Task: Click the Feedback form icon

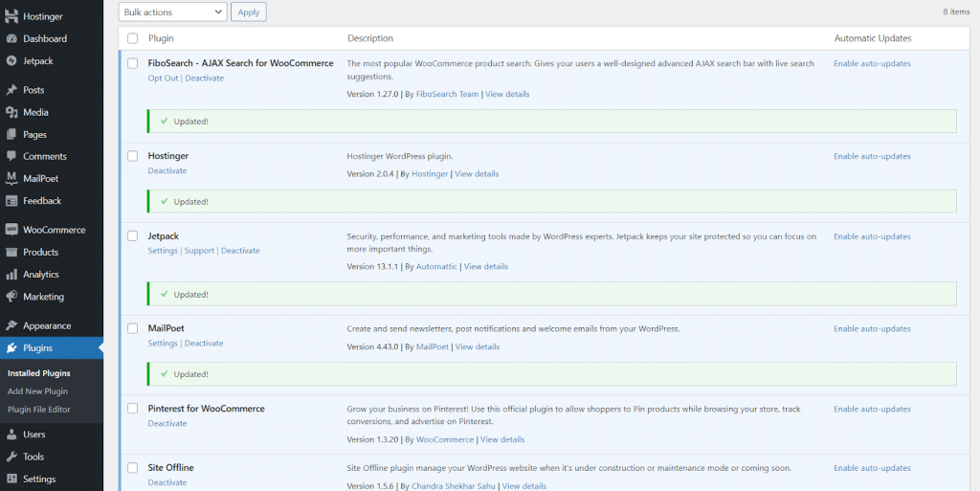Action: [x=11, y=201]
